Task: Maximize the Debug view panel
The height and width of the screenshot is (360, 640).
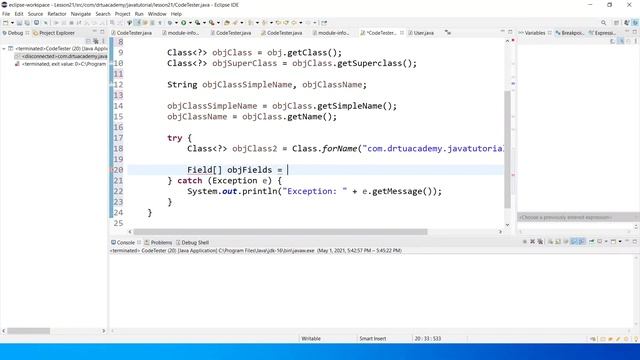Action: (x=102, y=31)
